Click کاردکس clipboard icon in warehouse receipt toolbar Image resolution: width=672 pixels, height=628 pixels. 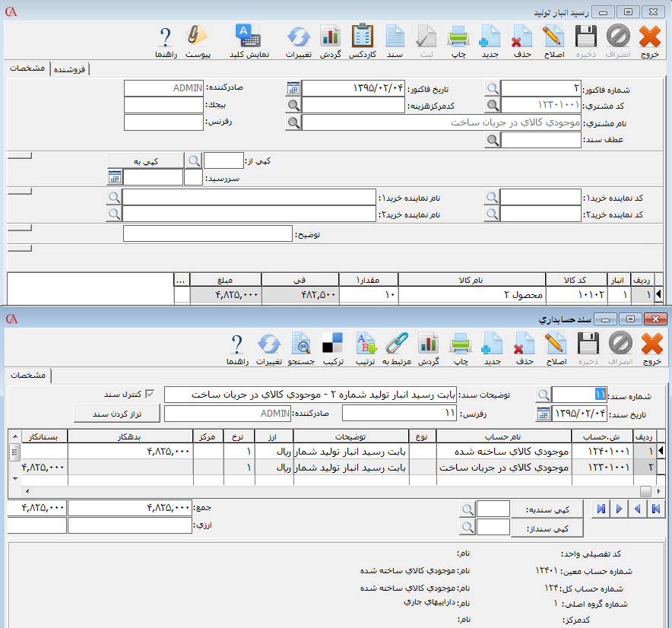(x=362, y=41)
